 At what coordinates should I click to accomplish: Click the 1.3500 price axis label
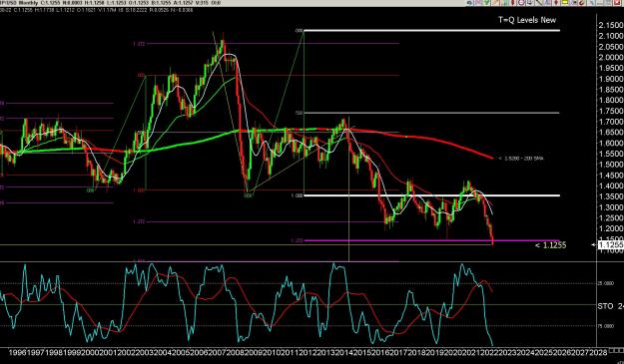coord(611,196)
